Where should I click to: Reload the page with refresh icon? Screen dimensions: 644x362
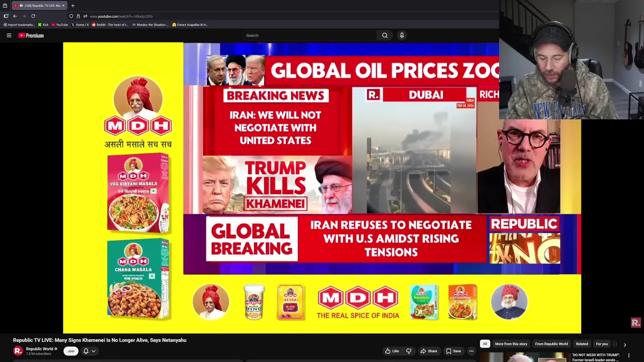33,16
